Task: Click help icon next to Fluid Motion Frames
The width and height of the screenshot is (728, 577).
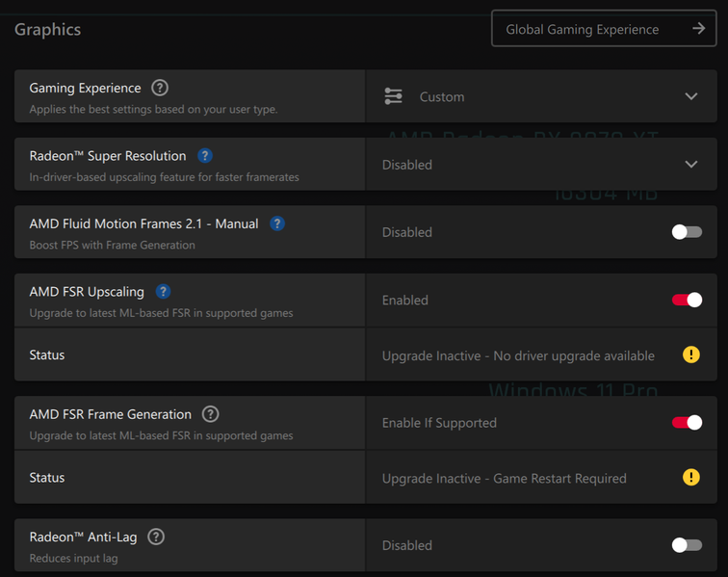Action: coord(277,223)
